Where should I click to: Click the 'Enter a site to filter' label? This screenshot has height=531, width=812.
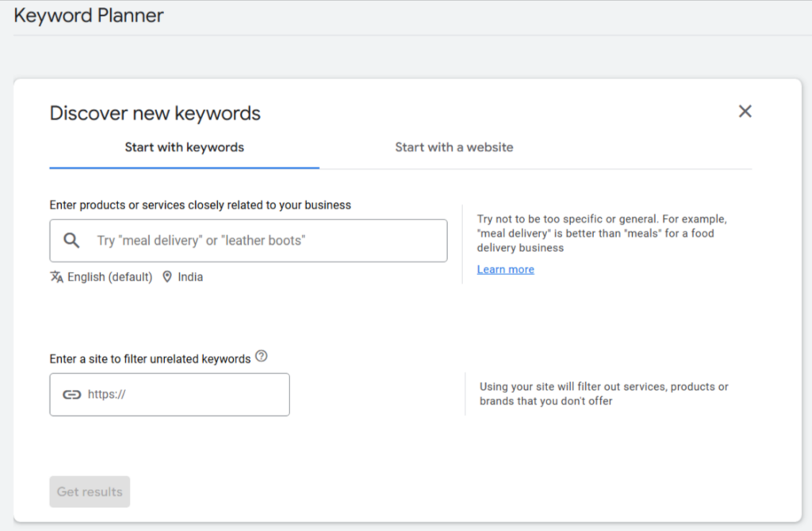coord(150,359)
